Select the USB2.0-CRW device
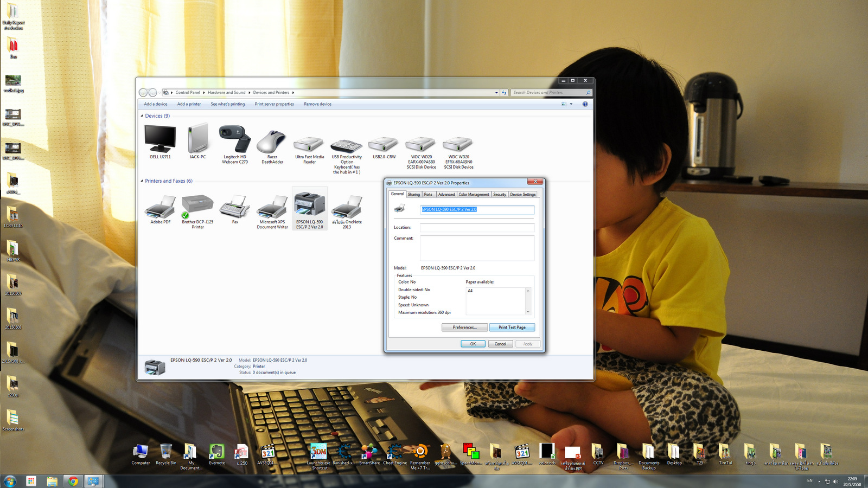The height and width of the screenshot is (488, 868). pyautogui.click(x=384, y=147)
